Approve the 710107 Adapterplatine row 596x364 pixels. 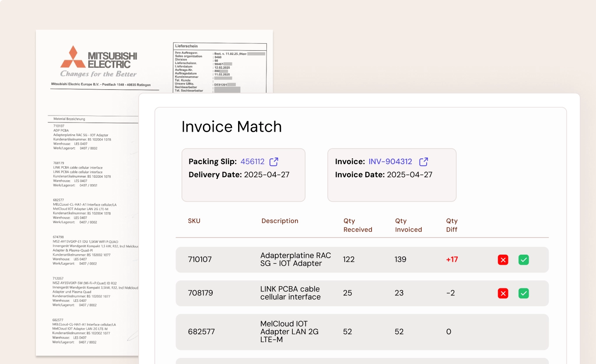tap(524, 259)
